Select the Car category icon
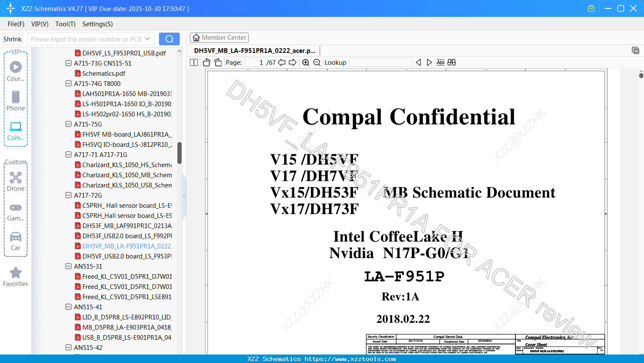The image size is (644, 363). point(16,241)
